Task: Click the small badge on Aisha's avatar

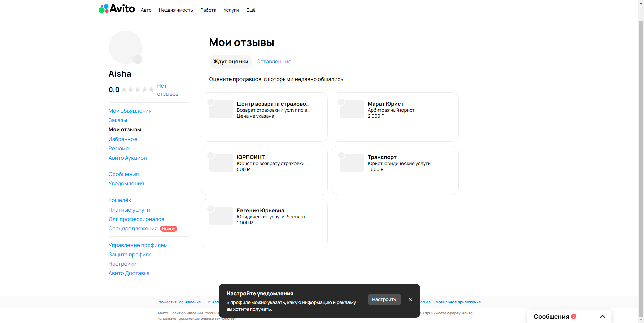Action: click(138, 59)
